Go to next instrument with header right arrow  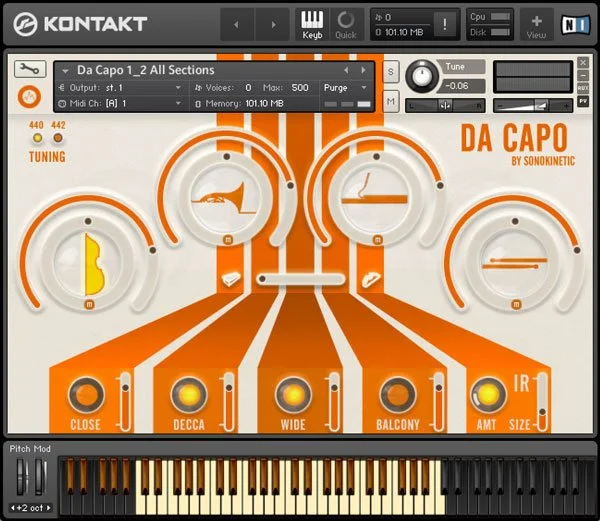[x=273, y=24]
